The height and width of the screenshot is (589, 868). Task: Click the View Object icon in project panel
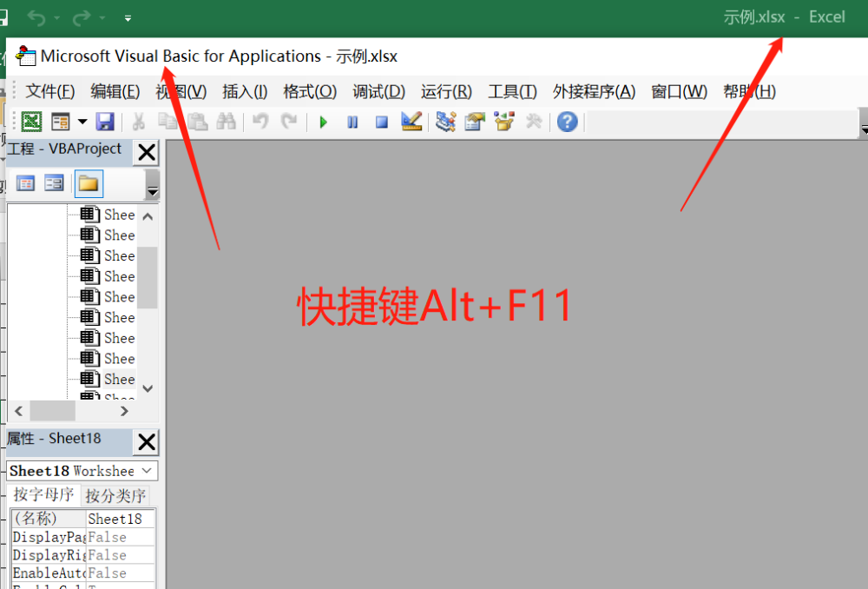point(54,183)
